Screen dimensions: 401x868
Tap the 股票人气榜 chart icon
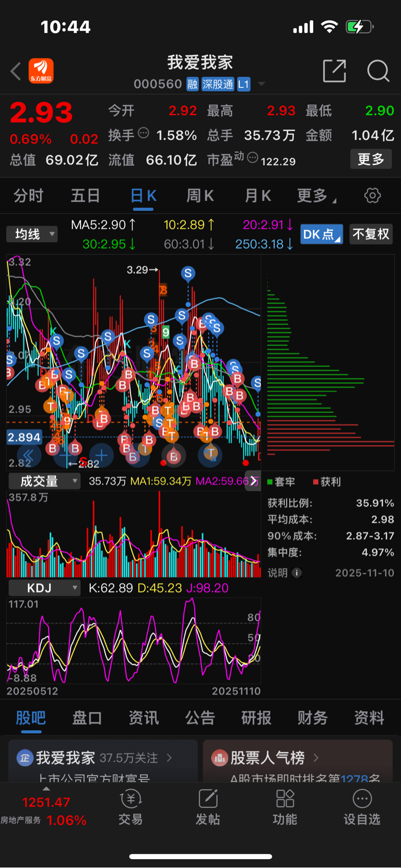click(219, 757)
